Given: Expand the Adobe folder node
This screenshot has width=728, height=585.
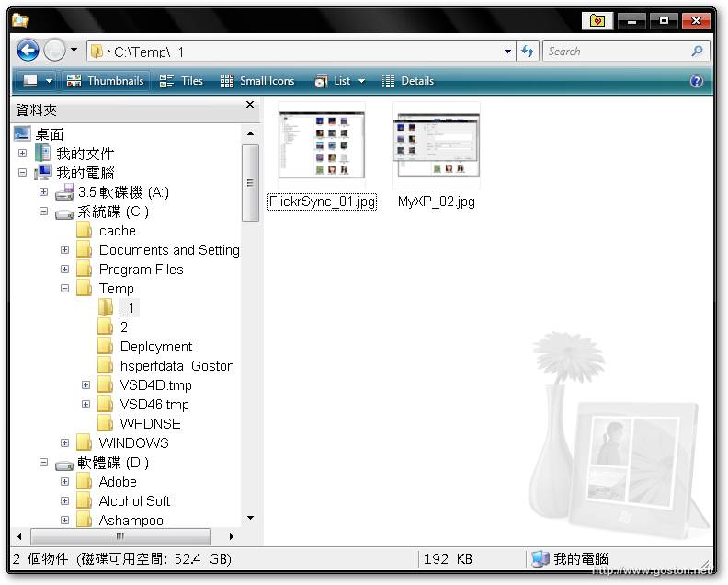Looking at the screenshot, I should click(65, 481).
